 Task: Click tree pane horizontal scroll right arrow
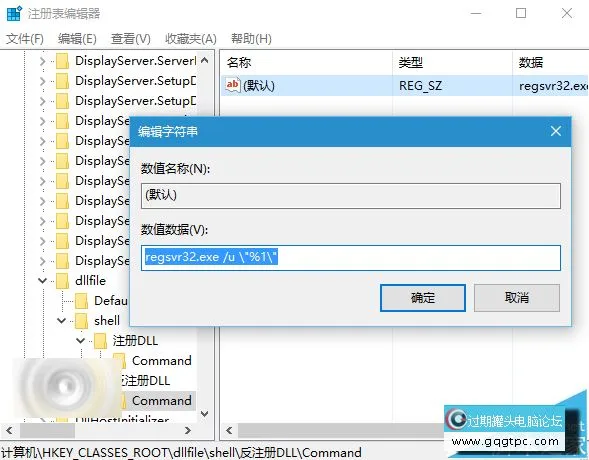[x=188, y=430]
